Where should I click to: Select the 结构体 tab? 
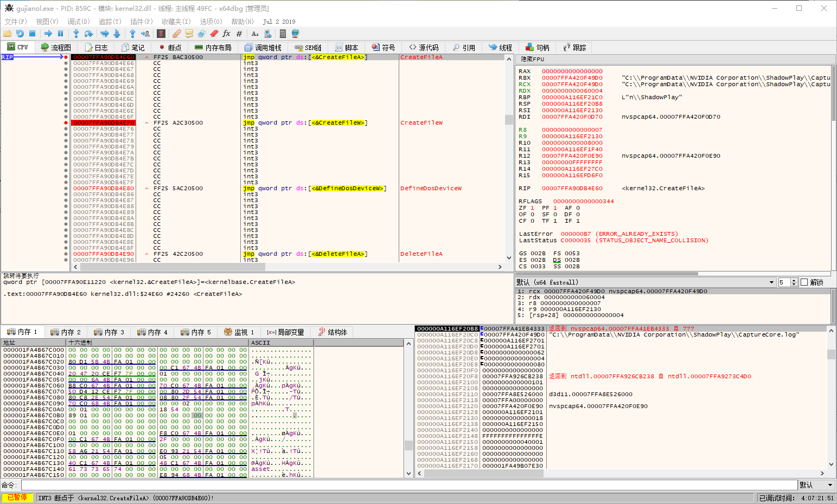[332, 332]
